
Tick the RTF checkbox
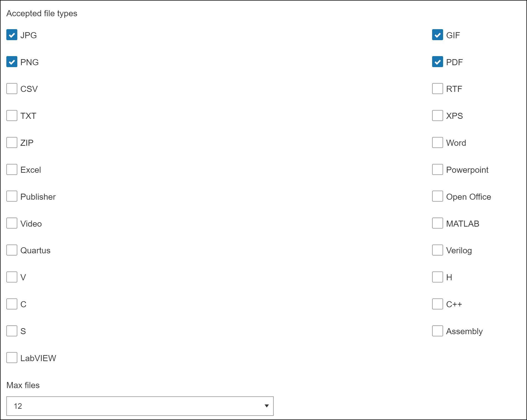coord(437,89)
